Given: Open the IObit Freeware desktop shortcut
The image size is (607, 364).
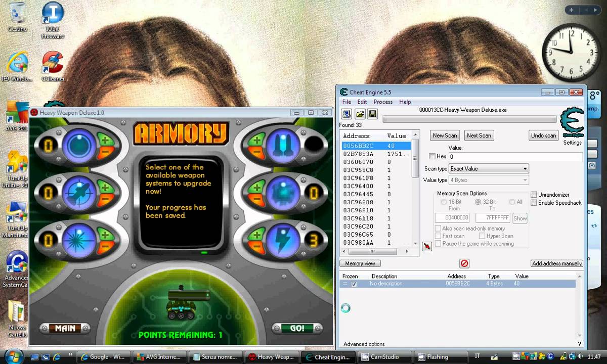Looking at the screenshot, I should click(x=53, y=21).
